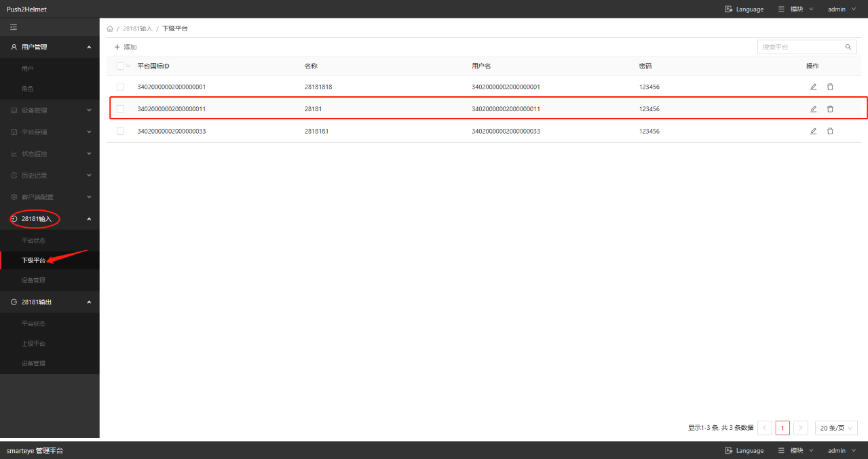
Task: Click the 添加 button label
Action: (130, 47)
